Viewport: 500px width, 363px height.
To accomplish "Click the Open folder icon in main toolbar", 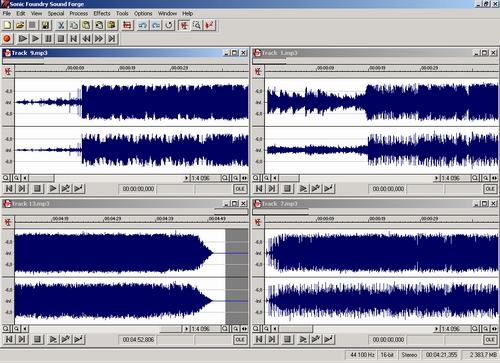I will click(x=20, y=25).
